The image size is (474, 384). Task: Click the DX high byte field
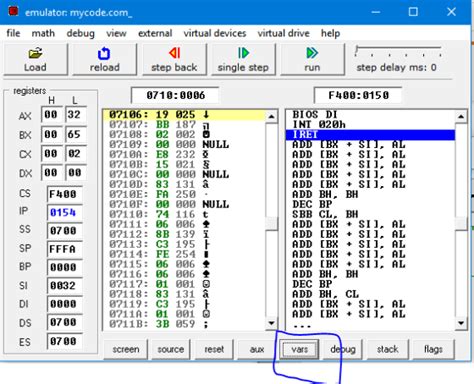[51, 173]
